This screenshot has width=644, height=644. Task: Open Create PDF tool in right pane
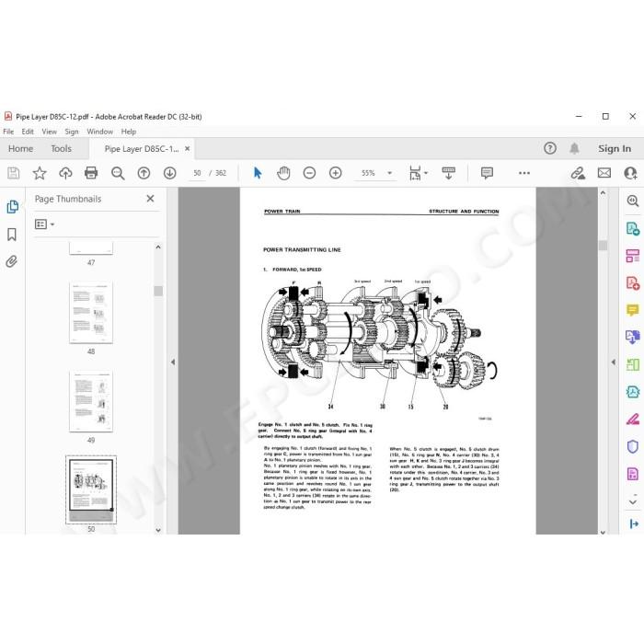pos(633,283)
